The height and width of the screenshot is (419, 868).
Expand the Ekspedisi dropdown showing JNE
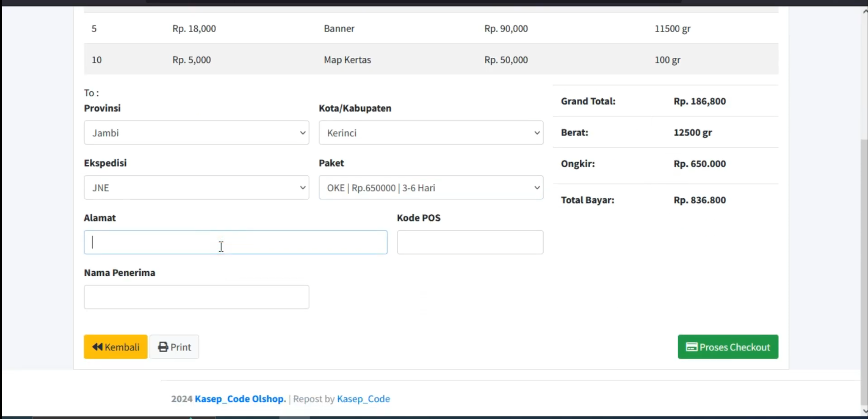pyautogui.click(x=196, y=187)
